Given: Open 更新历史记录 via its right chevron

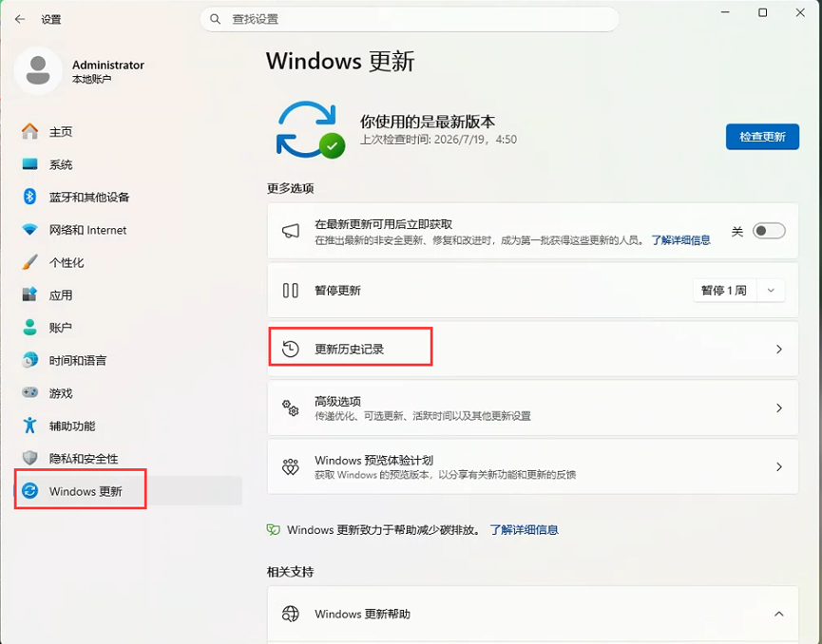Looking at the screenshot, I should [x=779, y=349].
